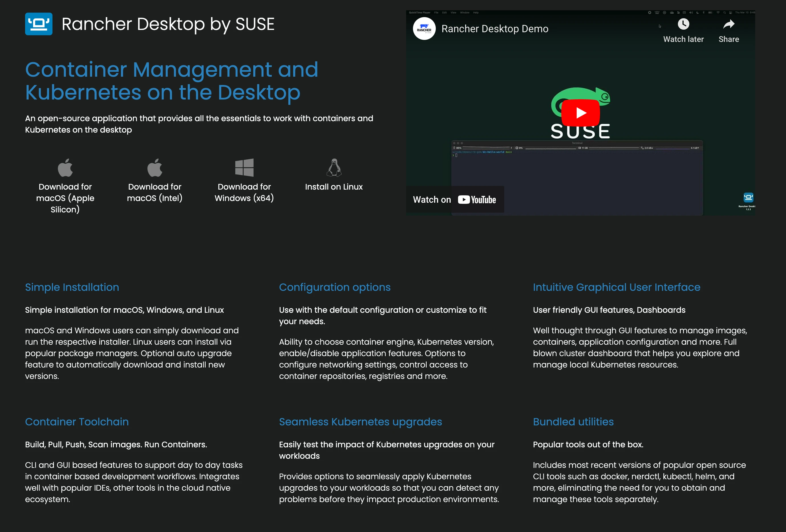Viewport: 786px width, 532px height.
Task: Click Download for macOS (Intel) text
Action: 155,192
